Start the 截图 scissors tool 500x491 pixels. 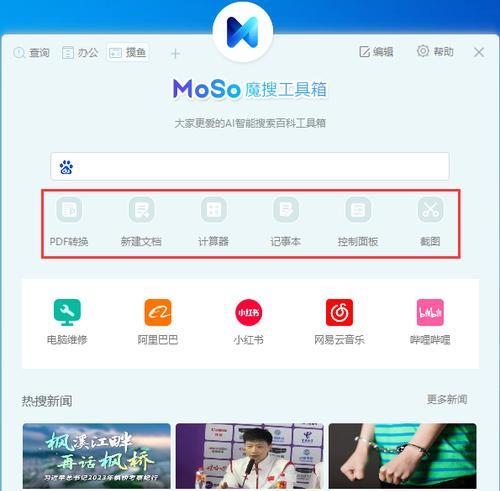click(x=430, y=210)
